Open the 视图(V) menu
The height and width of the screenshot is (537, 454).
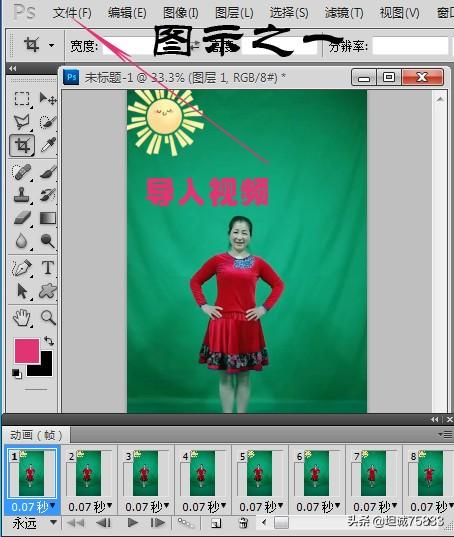click(x=400, y=13)
